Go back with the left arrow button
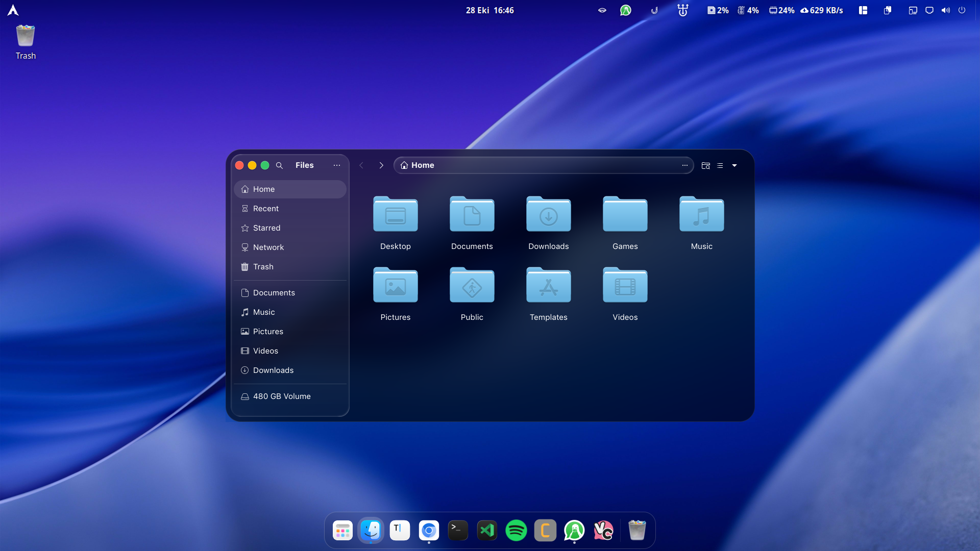This screenshot has height=551, width=980. click(x=361, y=165)
